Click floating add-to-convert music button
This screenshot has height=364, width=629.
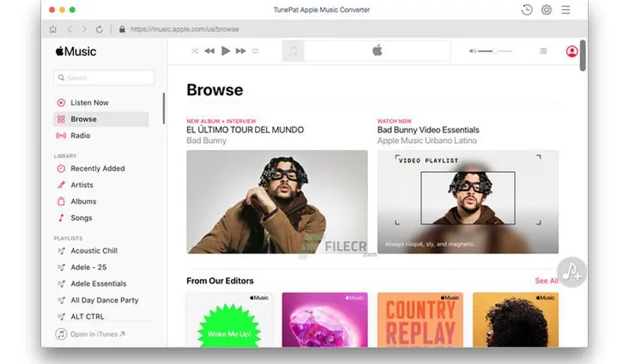(x=572, y=271)
